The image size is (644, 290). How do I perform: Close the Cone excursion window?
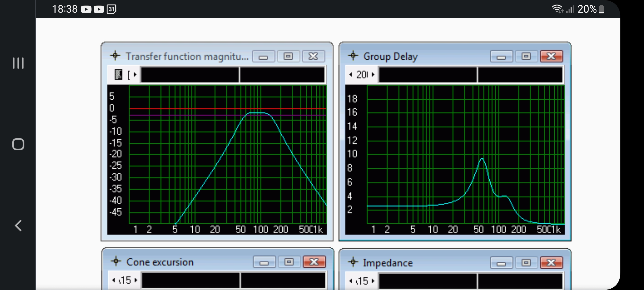314,262
